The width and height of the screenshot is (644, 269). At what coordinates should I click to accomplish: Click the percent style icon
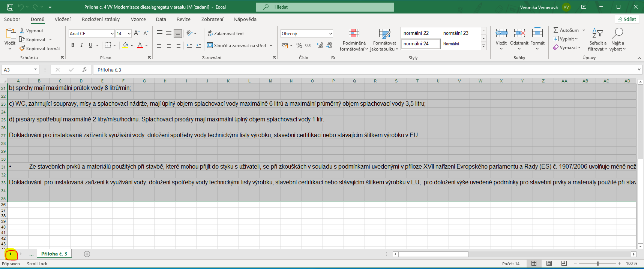(299, 45)
